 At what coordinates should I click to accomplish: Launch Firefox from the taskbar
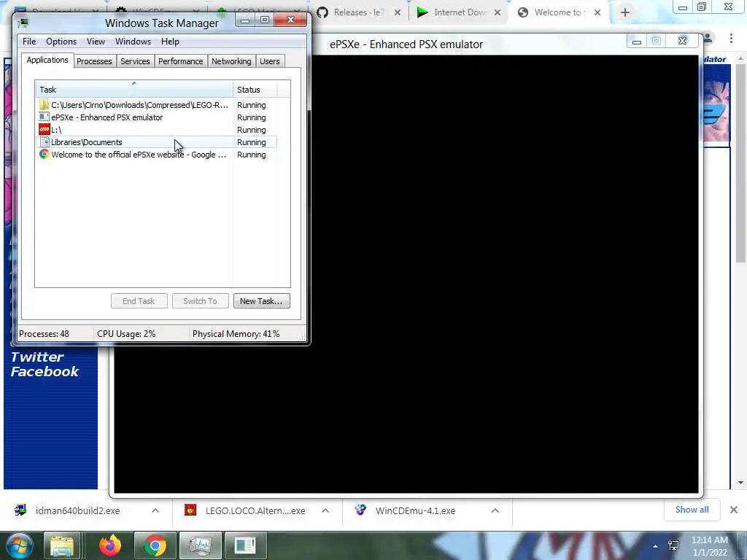(x=110, y=545)
